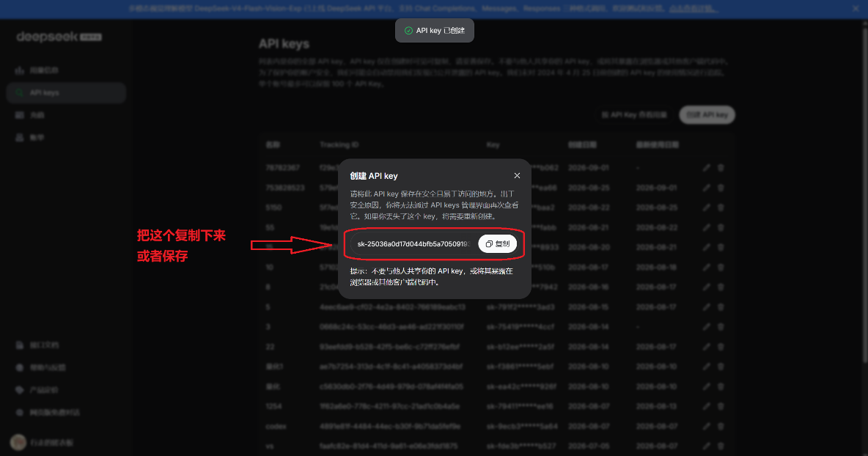Image resolution: width=868 pixels, height=456 pixels.
Task: Delete the key named 753828523
Action: [x=721, y=188]
